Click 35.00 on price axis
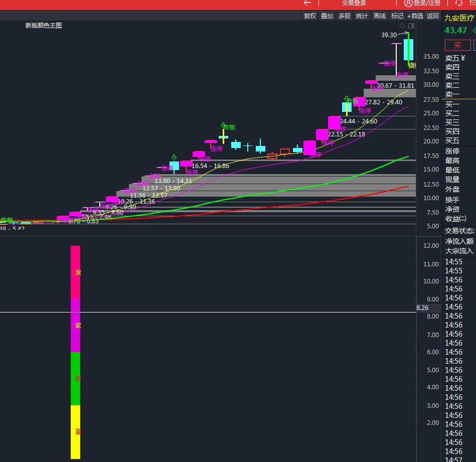The height and width of the screenshot is (462, 476). point(431,57)
